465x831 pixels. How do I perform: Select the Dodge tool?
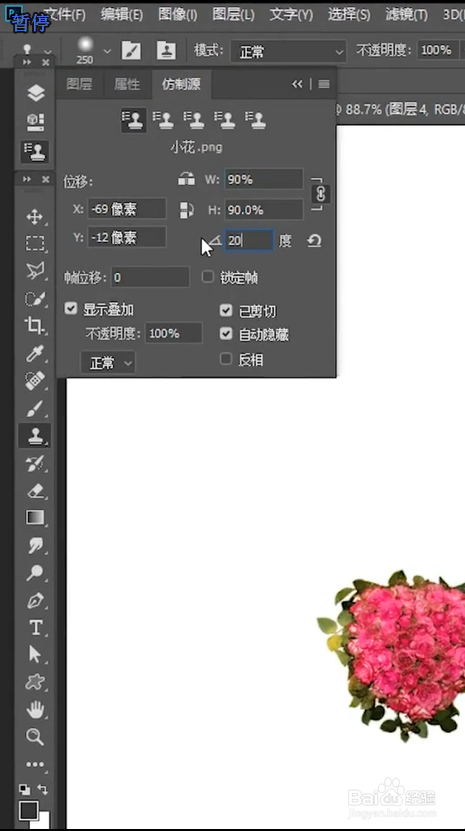pyautogui.click(x=35, y=572)
